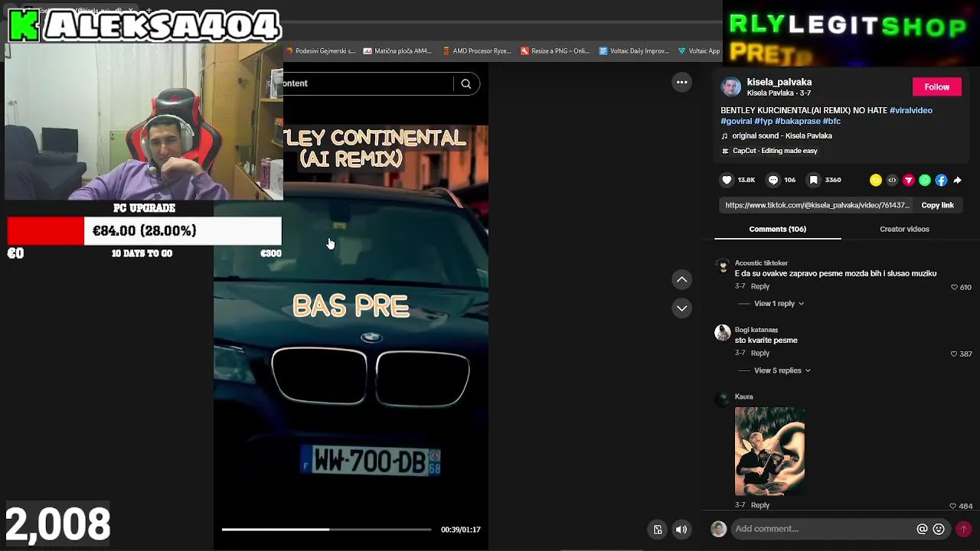Toggle mini-player floating icon
The width and height of the screenshot is (980, 551).
pos(658,530)
